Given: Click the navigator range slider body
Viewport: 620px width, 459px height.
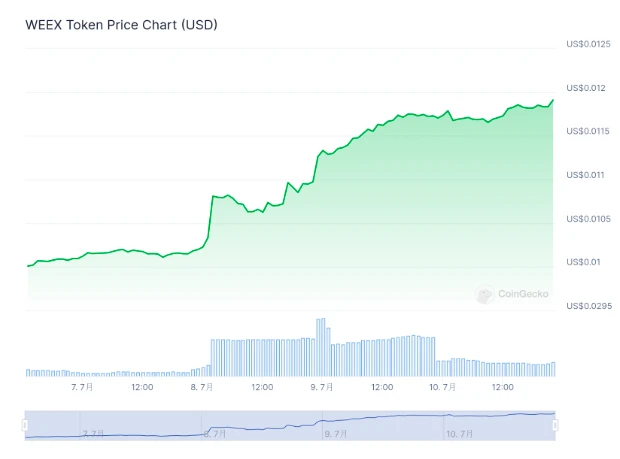Looking at the screenshot, I should pyautogui.click(x=290, y=425).
